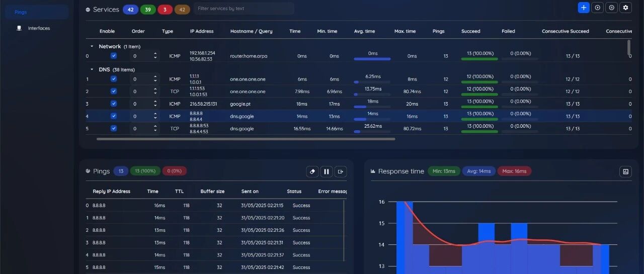
Task: Click the services table horizontal scrollbar
Action: [246, 139]
